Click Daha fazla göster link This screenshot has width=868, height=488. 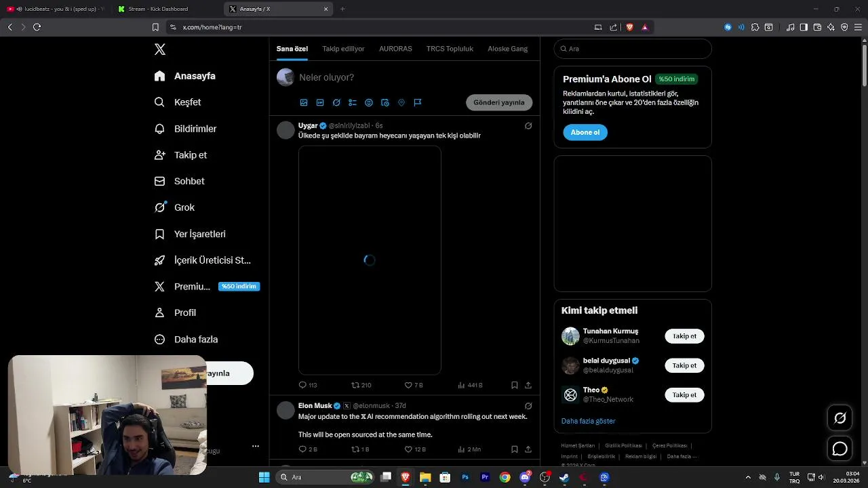click(x=589, y=421)
